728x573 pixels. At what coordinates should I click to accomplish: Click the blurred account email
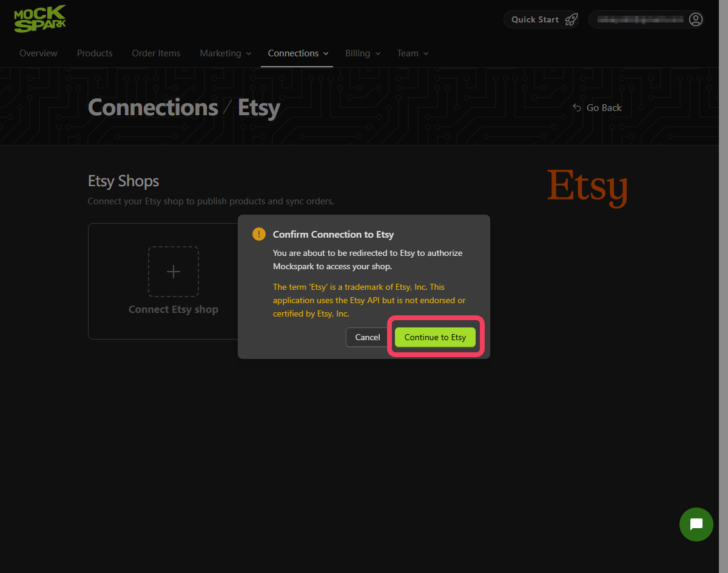pyautogui.click(x=641, y=19)
